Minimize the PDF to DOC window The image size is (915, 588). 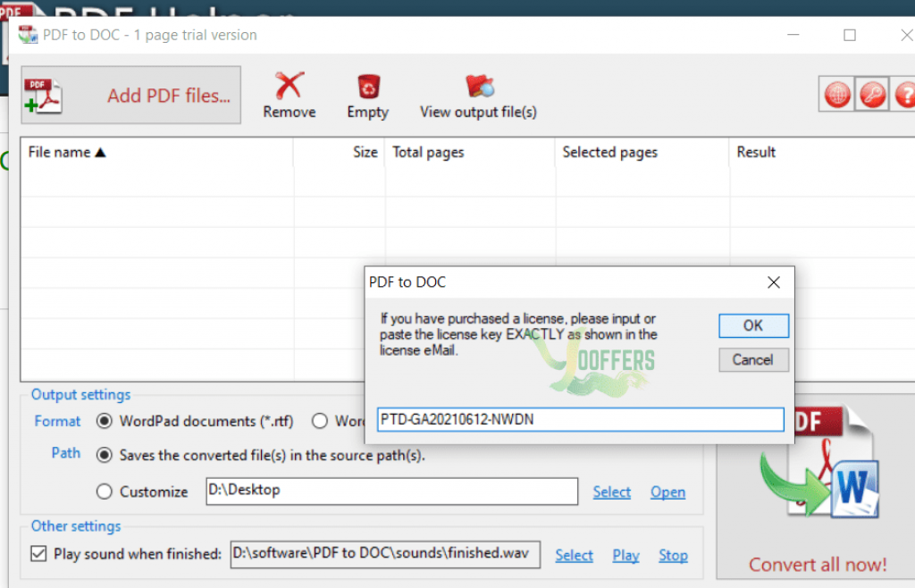pos(793,35)
